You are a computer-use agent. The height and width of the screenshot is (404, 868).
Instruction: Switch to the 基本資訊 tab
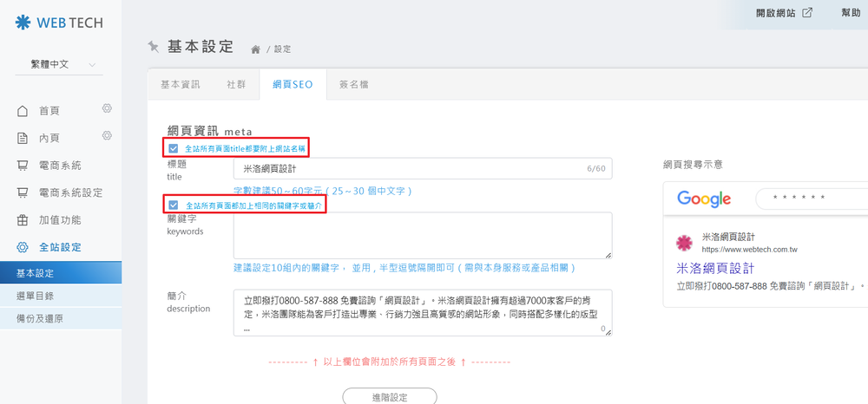[180, 84]
